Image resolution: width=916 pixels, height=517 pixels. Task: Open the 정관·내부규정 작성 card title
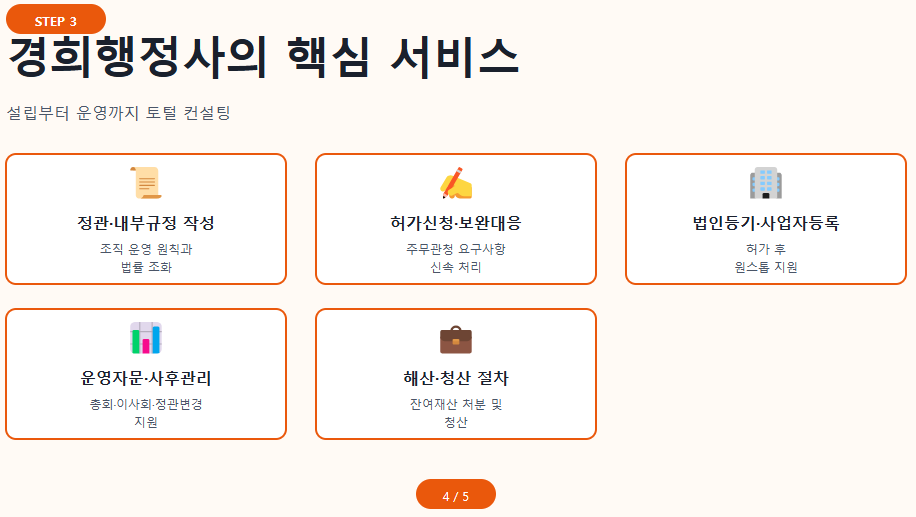coord(146,222)
